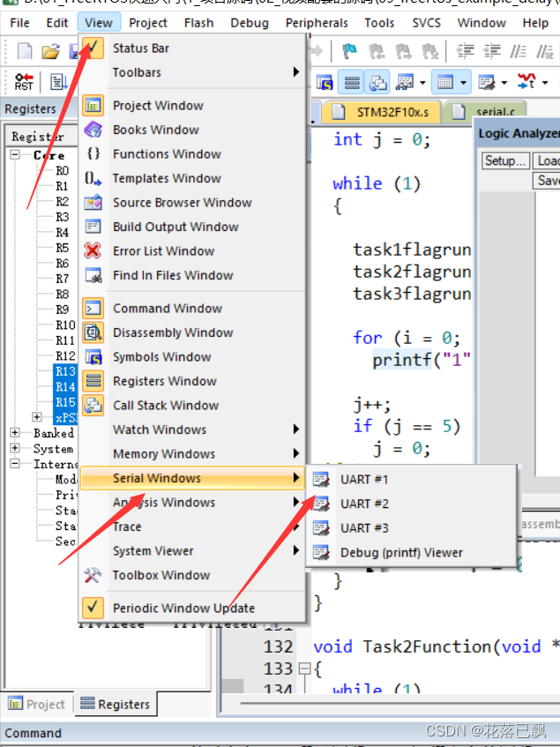560x747 pixels.
Task: Expand the System register group
Action: [x=15, y=448]
